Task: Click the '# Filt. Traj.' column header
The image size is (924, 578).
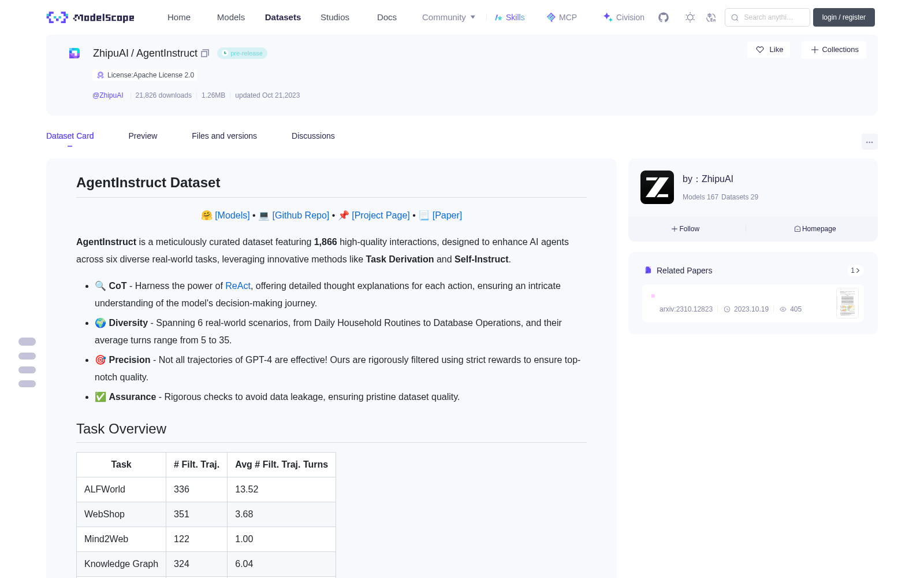Action: coord(196,465)
